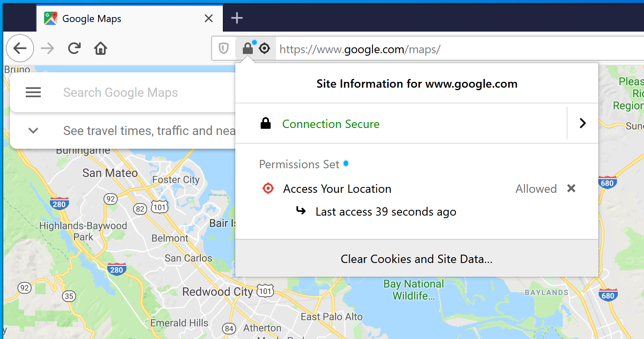
Task: Go to the browser Home page
Action: tap(101, 49)
